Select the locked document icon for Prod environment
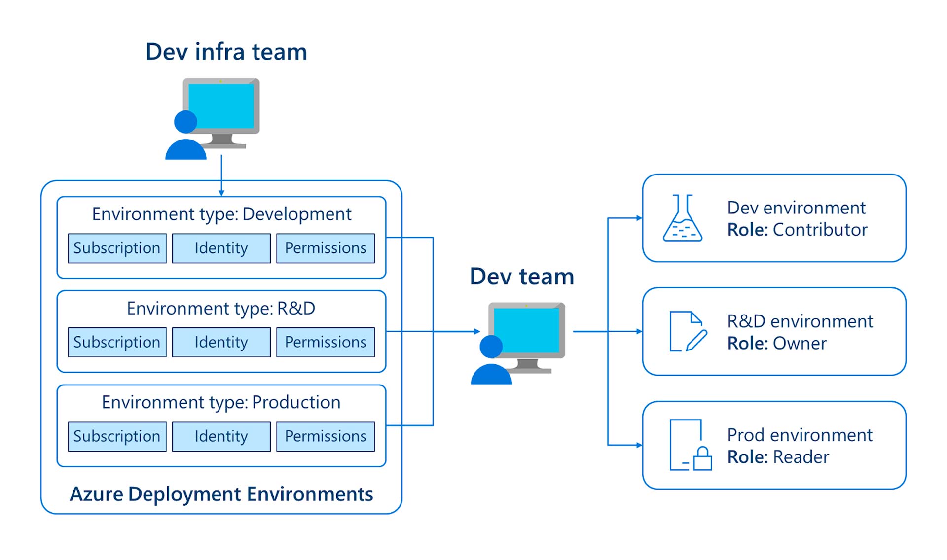947x560 pixels. [x=691, y=445]
